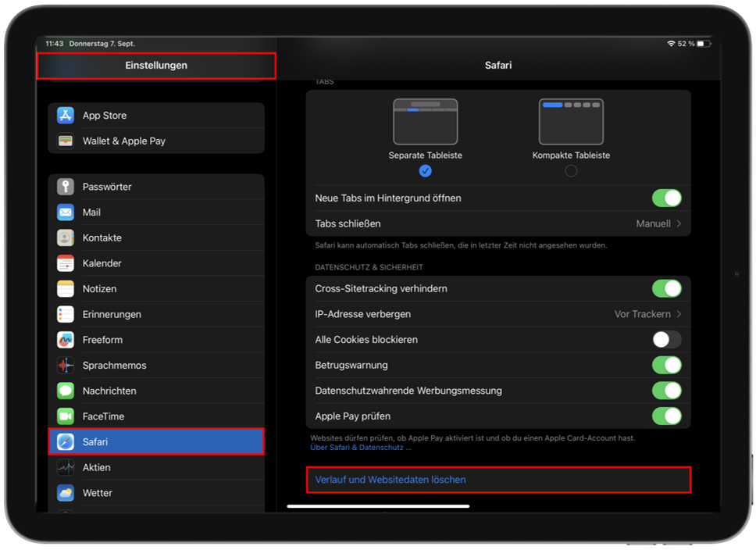The height and width of the screenshot is (550, 756).
Task: Open Mail settings row
Action: tap(156, 212)
